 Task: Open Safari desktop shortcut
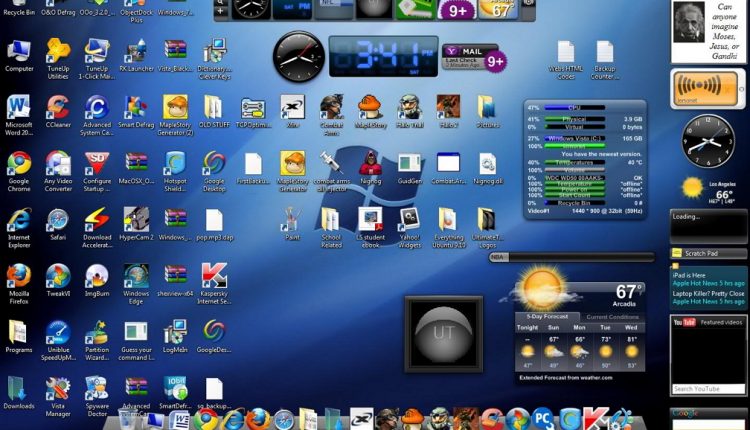tap(58, 223)
